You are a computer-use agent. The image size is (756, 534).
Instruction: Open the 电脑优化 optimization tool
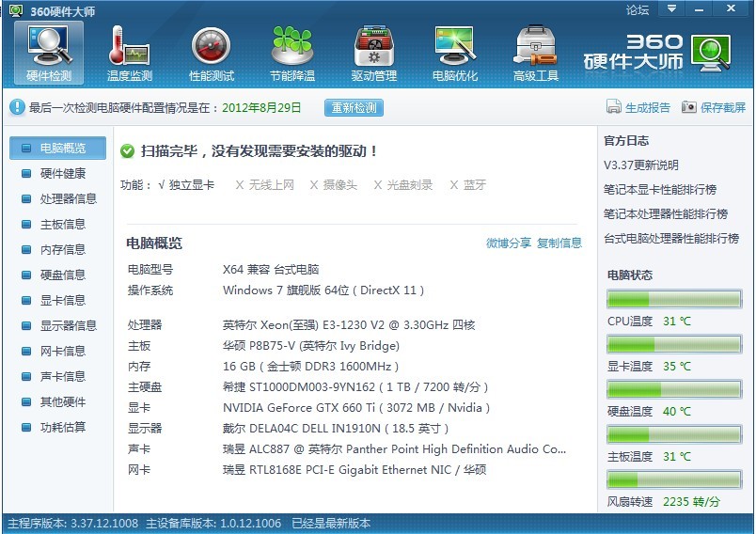click(x=455, y=53)
